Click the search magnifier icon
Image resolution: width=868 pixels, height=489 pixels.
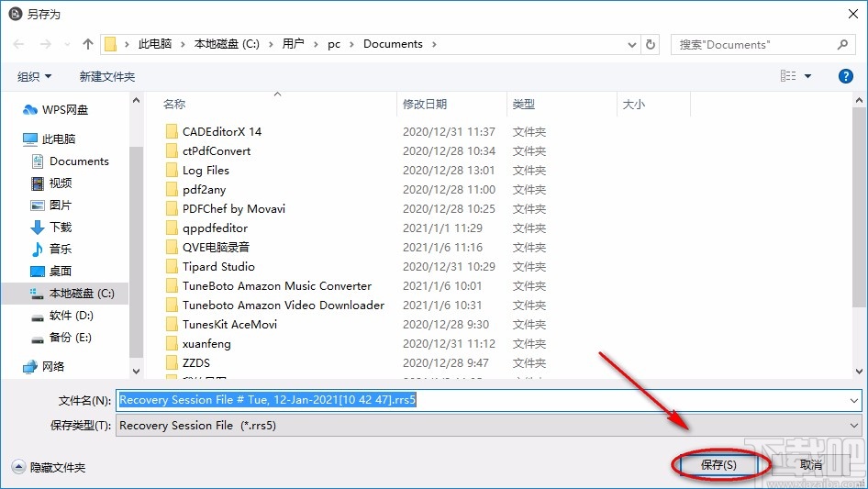(x=842, y=44)
